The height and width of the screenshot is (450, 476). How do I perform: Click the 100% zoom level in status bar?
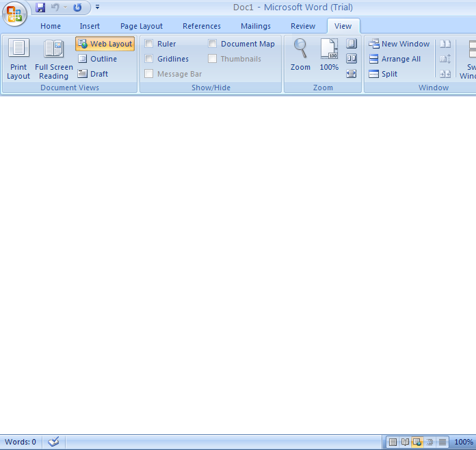[464, 442]
